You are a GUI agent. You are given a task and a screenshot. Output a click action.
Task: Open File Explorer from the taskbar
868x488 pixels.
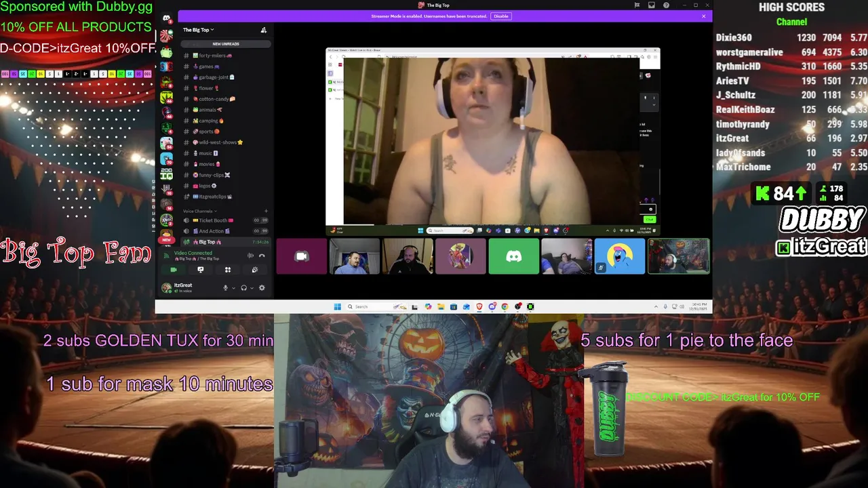pos(441,306)
